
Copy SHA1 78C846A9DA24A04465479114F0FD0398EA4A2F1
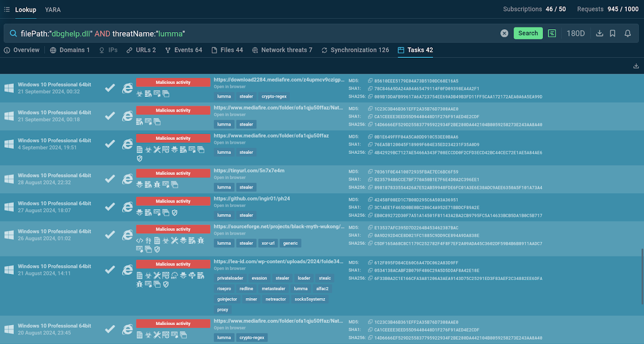pyautogui.click(x=370, y=89)
